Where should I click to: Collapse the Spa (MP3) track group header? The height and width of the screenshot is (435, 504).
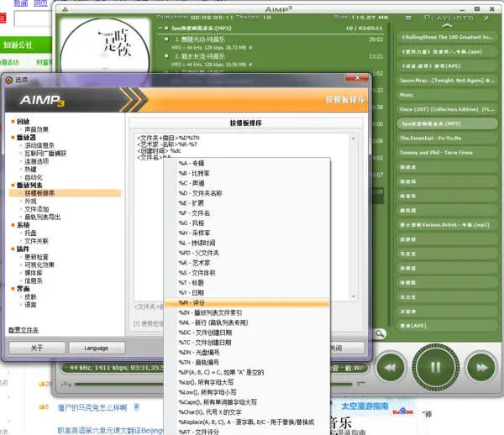tap(160, 29)
